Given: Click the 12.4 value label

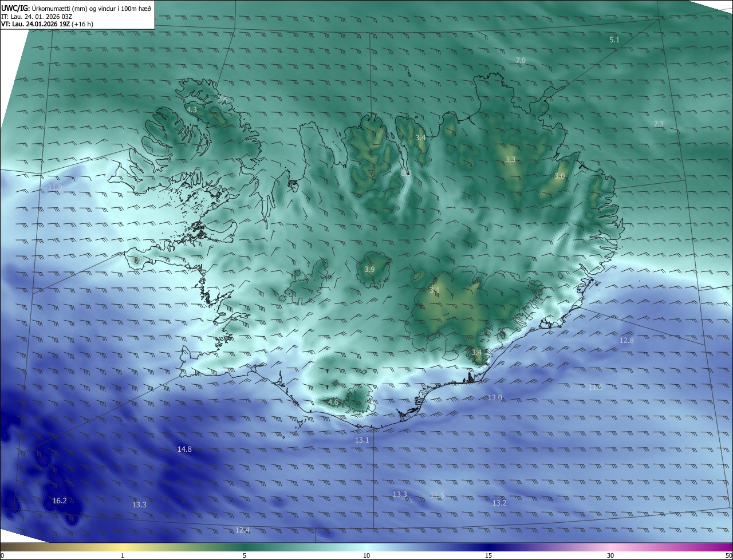Looking at the screenshot, I should click(x=242, y=530).
